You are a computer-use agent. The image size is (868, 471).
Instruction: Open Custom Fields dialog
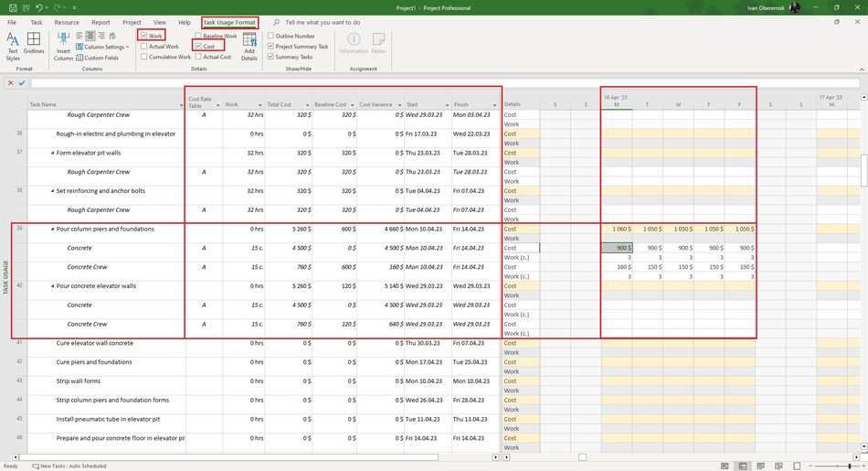[98, 58]
